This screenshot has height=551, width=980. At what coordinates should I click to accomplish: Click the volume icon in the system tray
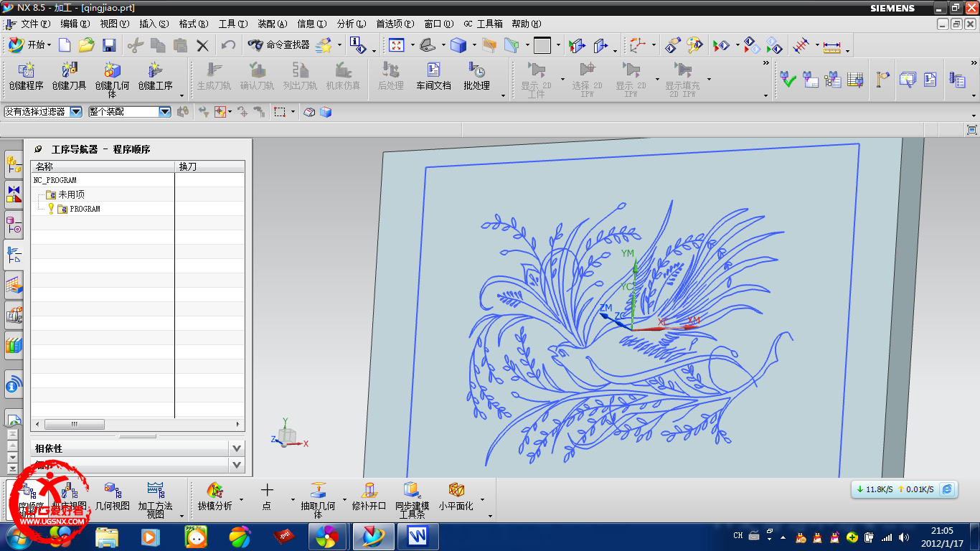[904, 537]
